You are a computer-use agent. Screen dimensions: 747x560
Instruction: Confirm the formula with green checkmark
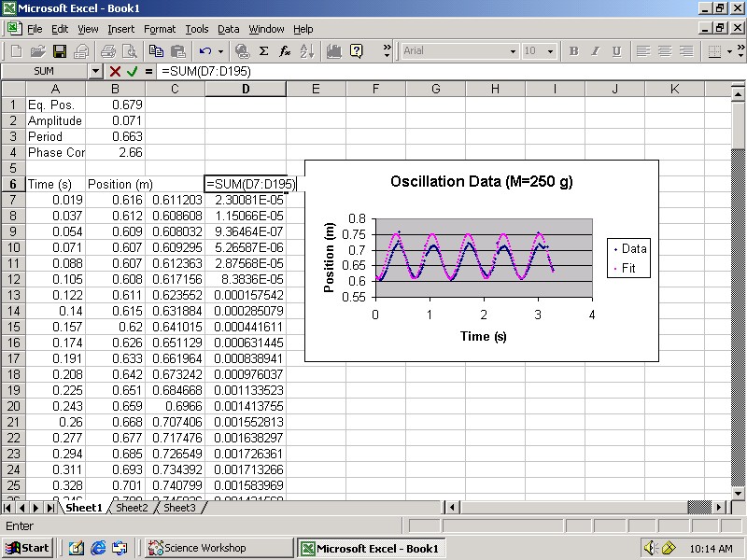[x=133, y=71]
